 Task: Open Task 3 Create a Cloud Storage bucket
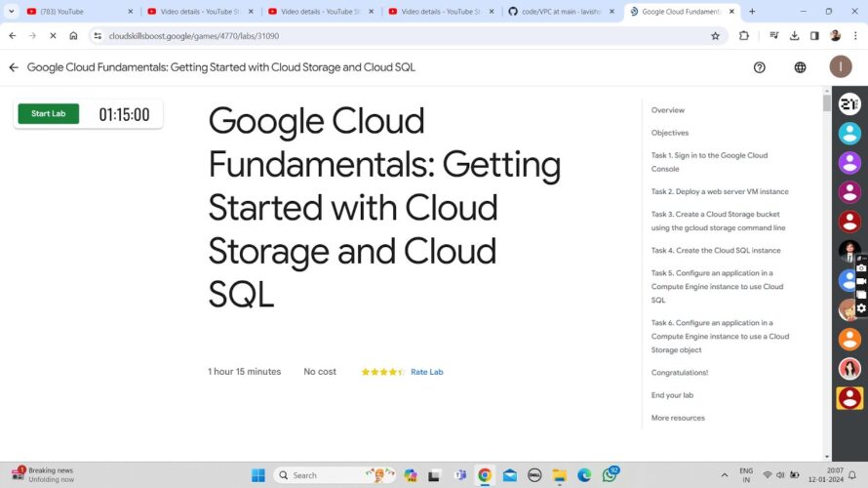(718, 221)
